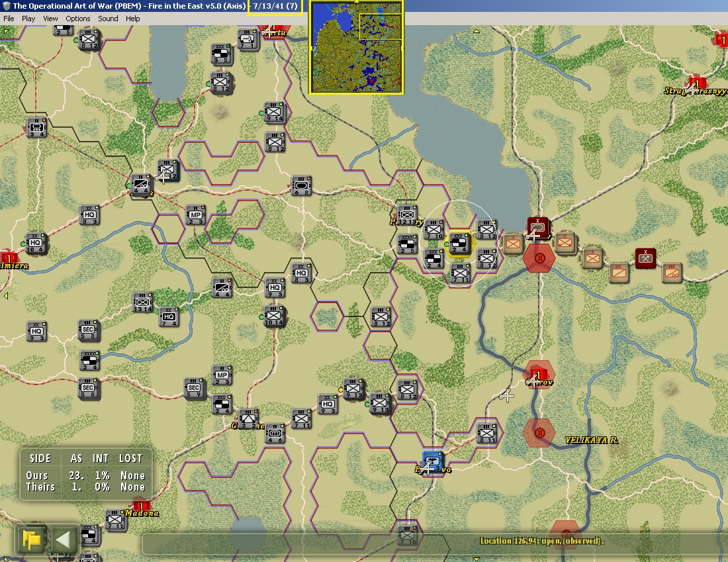Click the left-edge yellow scroll arrow
Image resolution: width=728 pixels, height=562 pixels.
(x=5, y=295)
